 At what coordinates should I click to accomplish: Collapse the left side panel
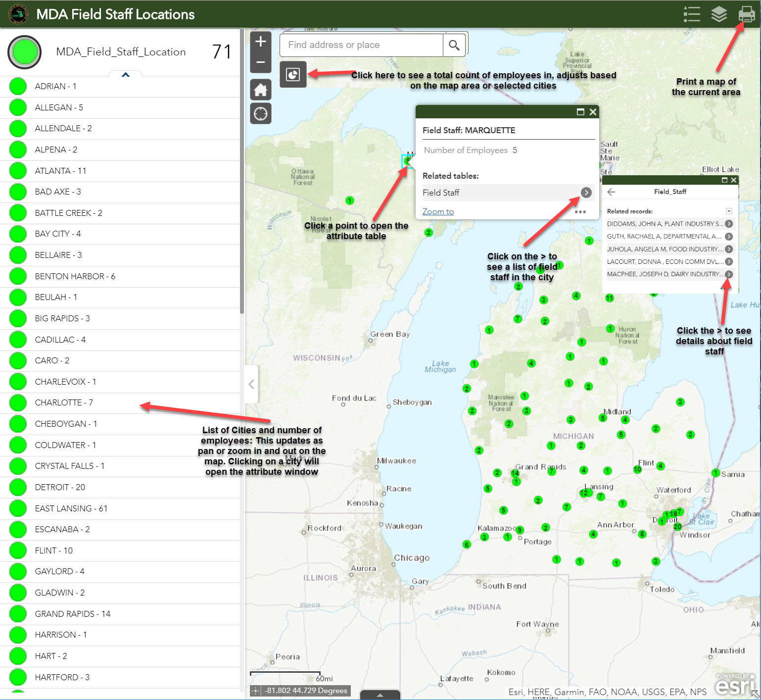[x=251, y=384]
